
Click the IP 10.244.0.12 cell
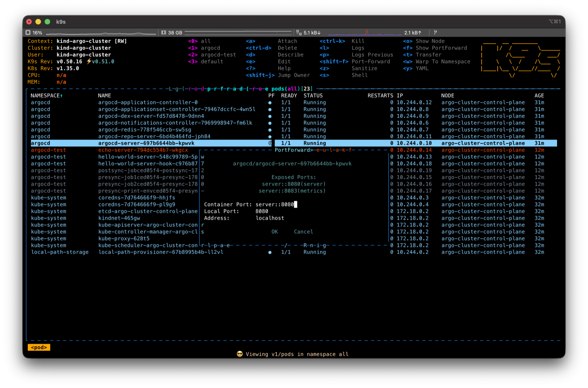coord(414,102)
